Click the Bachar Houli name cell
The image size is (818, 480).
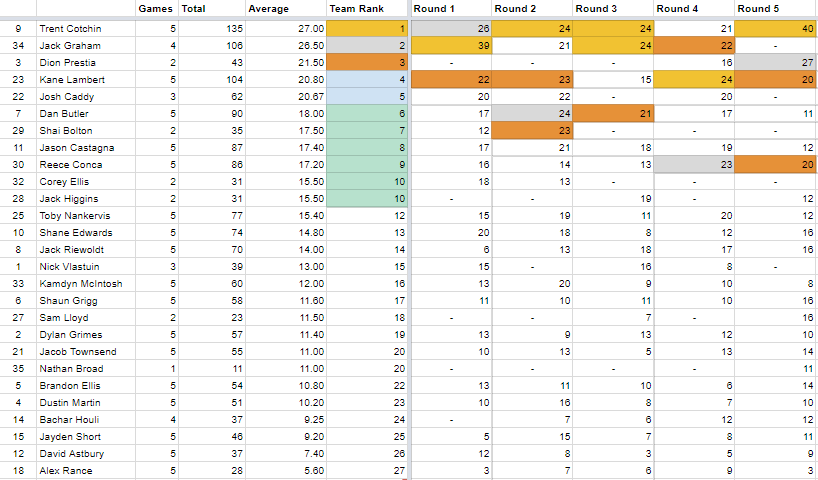(85, 419)
